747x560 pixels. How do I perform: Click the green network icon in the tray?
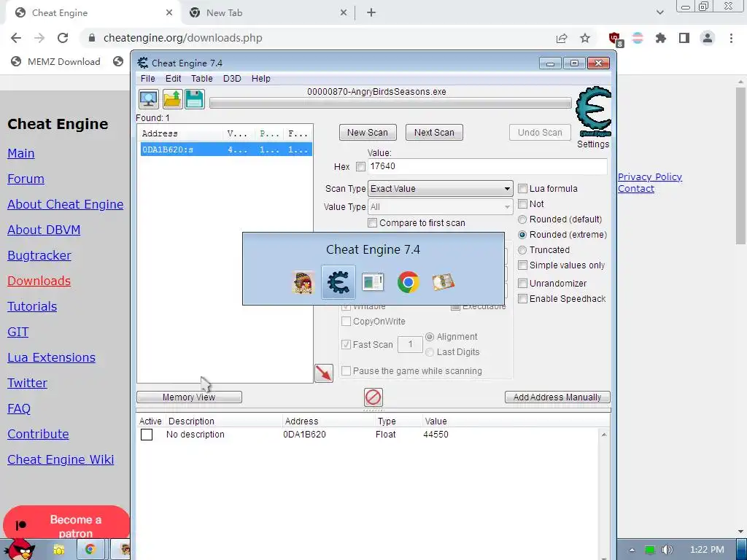650,550
